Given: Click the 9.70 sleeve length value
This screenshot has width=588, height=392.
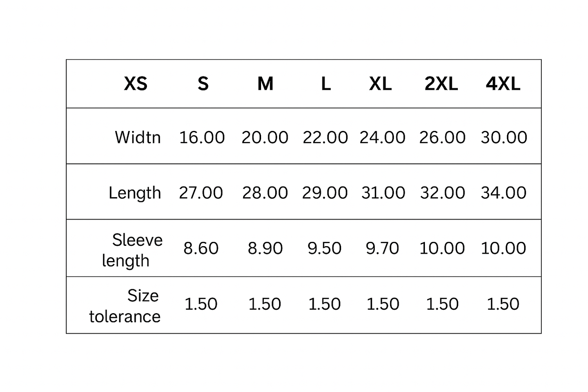Looking at the screenshot, I should [x=382, y=248].
